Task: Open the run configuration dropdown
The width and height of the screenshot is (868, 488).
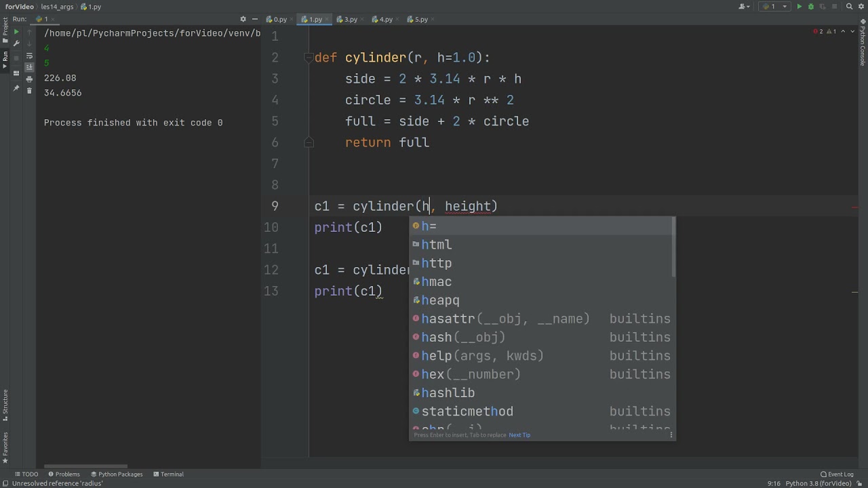Action: point(775,7)
